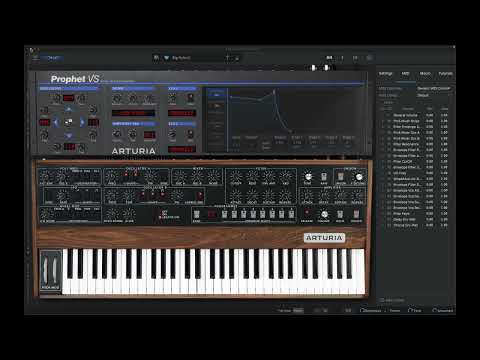Click the Mixer Osc A knob
480x360 pixels.
(x=180, y=176)
